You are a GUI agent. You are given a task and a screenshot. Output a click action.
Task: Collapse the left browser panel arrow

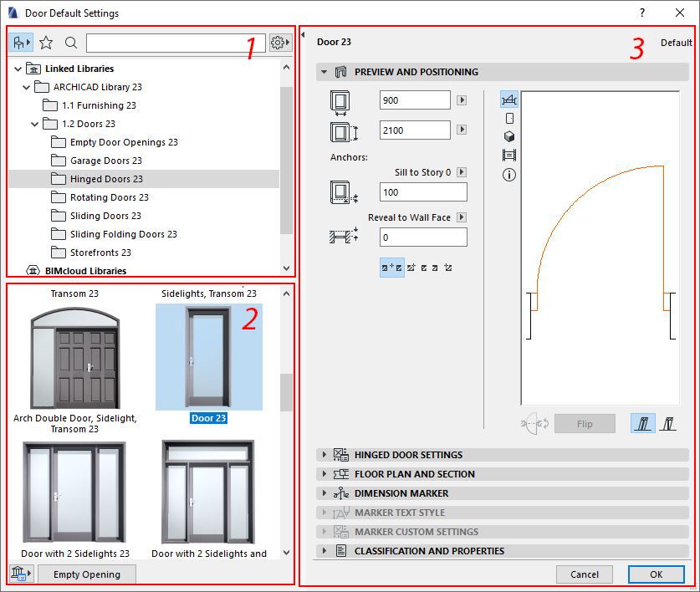[x=303, y=34]
